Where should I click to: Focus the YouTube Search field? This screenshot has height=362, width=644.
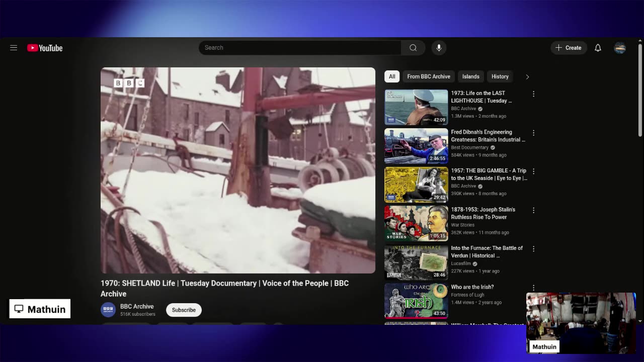click(x=300, y=48)
